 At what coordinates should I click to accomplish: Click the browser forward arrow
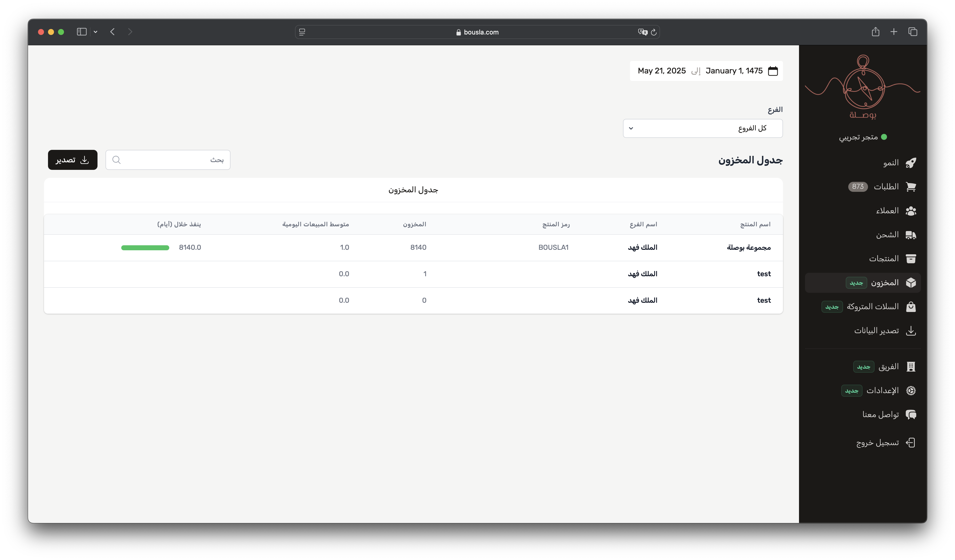tap(130, 32)
